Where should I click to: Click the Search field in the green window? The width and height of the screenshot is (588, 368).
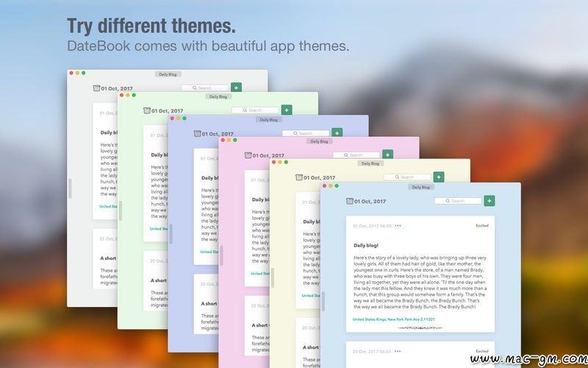tap(255, 110)
